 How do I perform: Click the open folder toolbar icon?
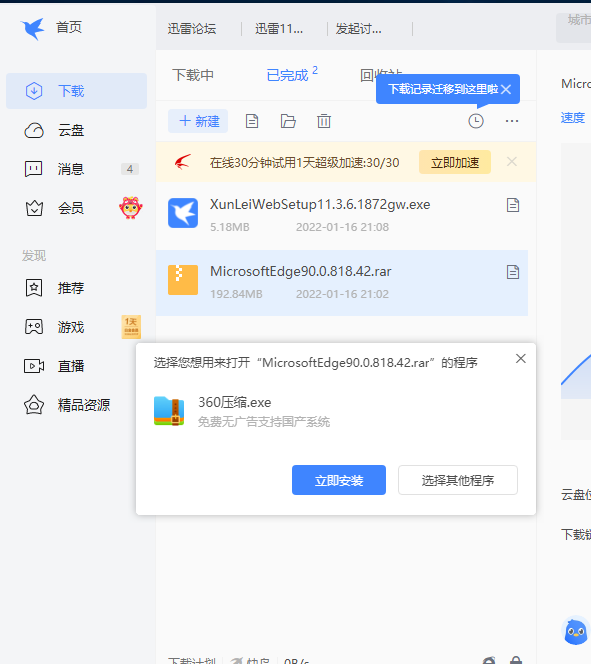click(x=288, y=121)
